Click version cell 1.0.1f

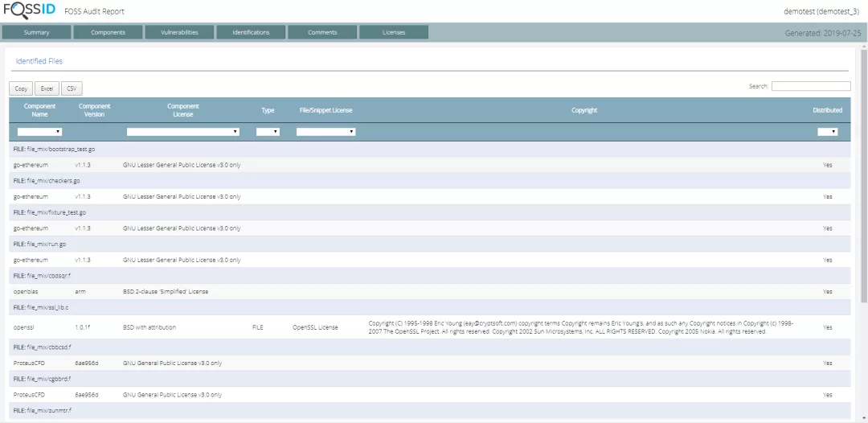pos(83,327)
